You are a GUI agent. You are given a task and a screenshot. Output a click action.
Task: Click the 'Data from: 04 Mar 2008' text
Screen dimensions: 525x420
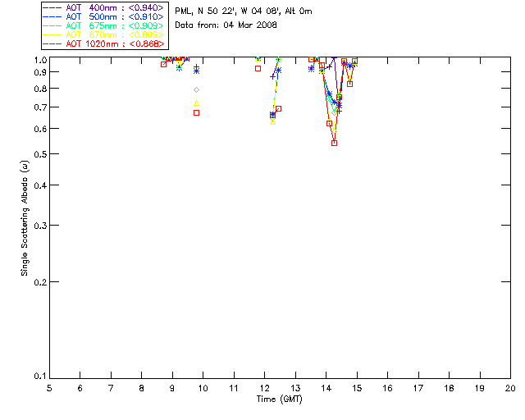226,25
